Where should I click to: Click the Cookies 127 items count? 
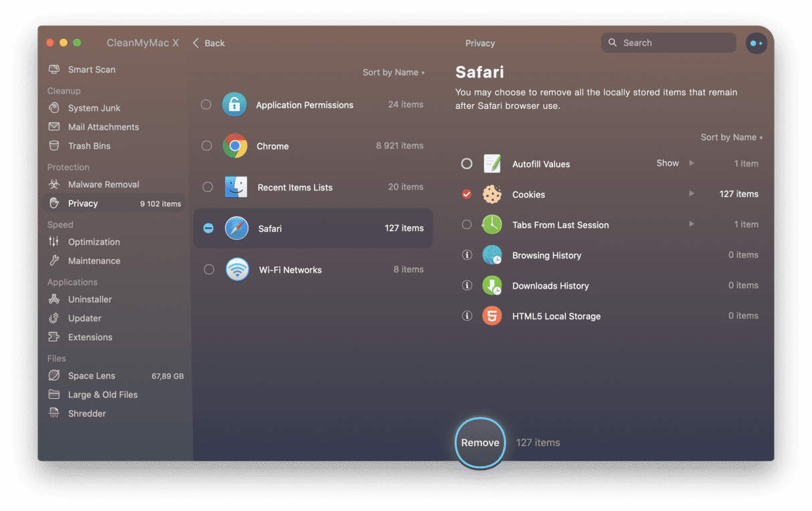(x=739, y=194)
